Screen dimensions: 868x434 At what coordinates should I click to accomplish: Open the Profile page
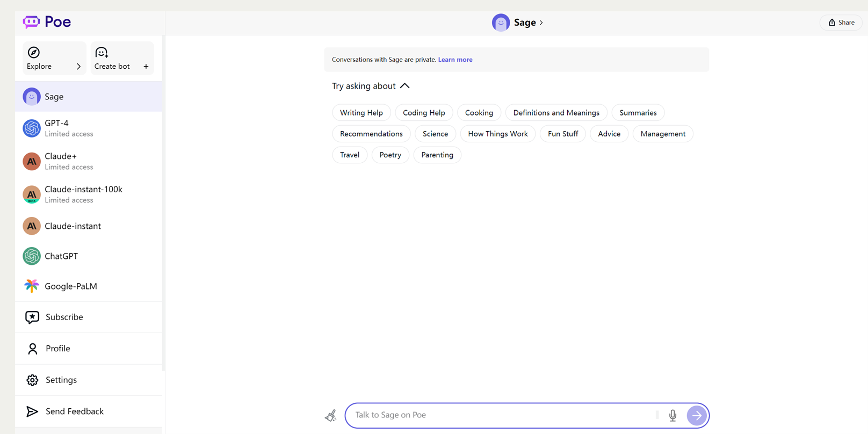[x=89, y=349]
